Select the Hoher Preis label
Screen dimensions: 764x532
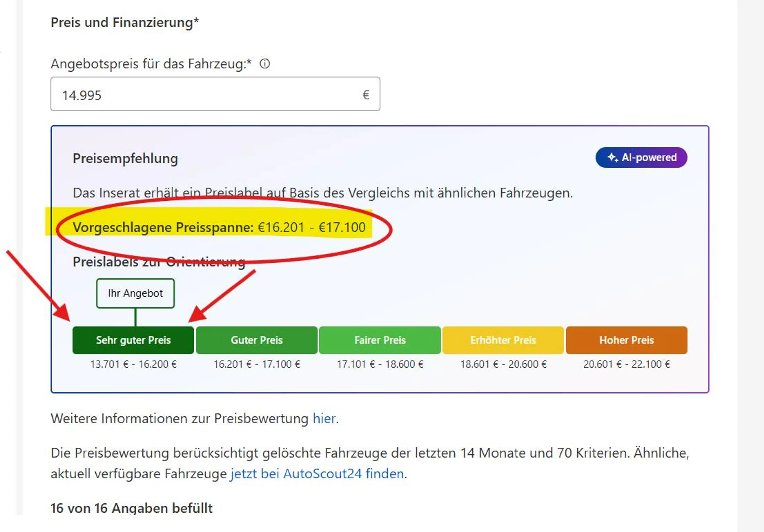tap(627, 340)
